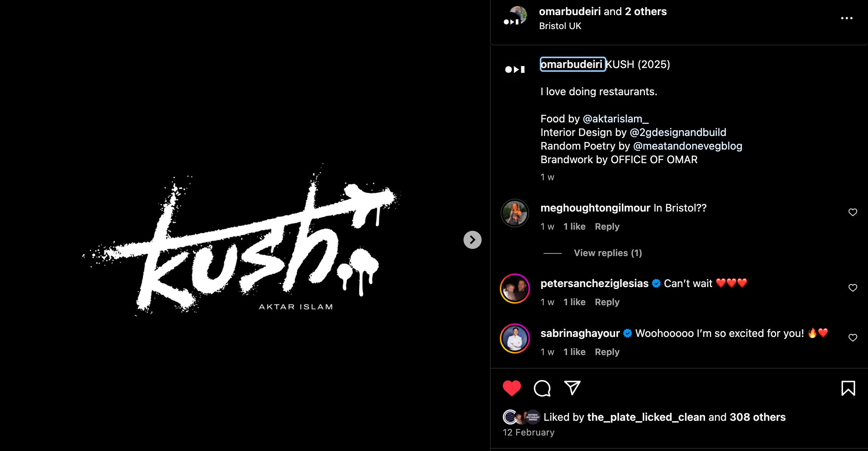View the 308 others who liked

758,417
